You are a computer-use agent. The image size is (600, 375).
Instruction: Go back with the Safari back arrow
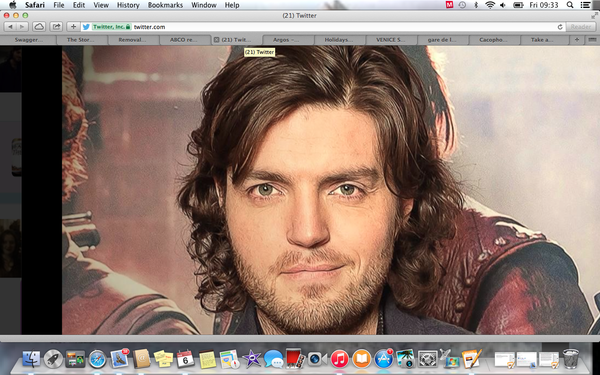coord(10,27)
